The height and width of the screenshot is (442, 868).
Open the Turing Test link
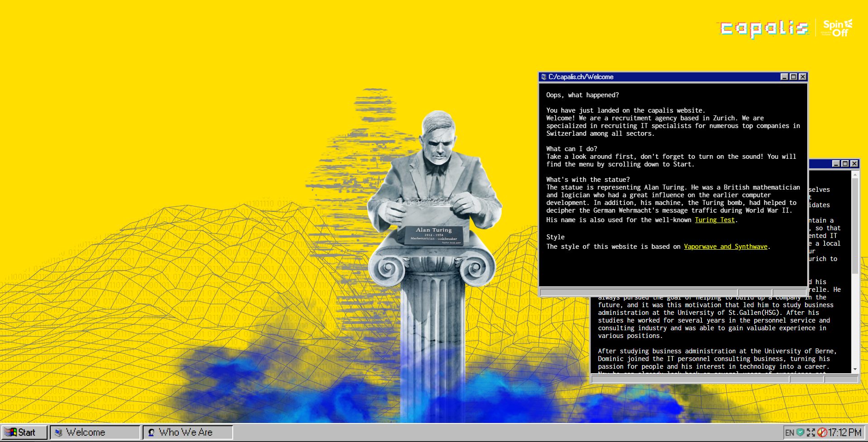click(715, 220)
